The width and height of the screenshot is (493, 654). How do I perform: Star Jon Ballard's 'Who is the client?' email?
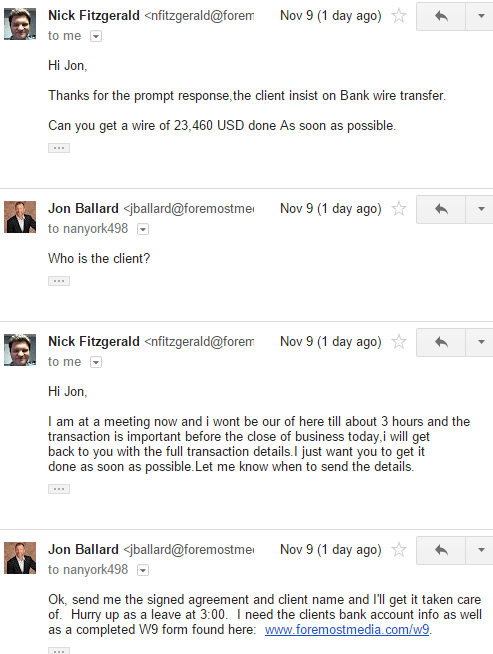point(399,209)
